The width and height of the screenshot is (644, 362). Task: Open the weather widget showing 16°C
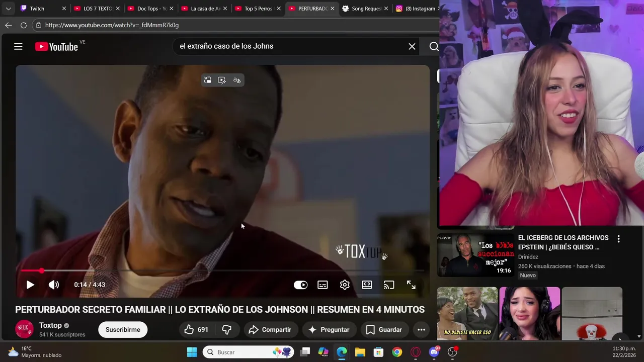(35, 352)
